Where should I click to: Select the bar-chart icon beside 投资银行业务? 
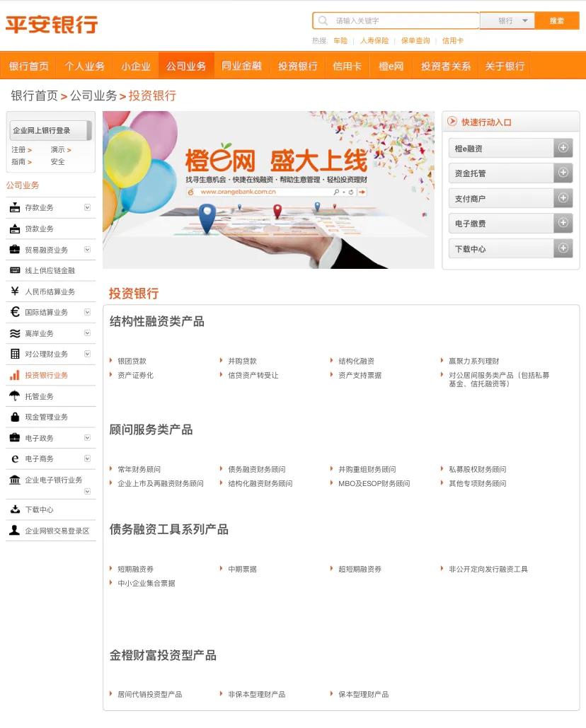click(x=16, y=375)
